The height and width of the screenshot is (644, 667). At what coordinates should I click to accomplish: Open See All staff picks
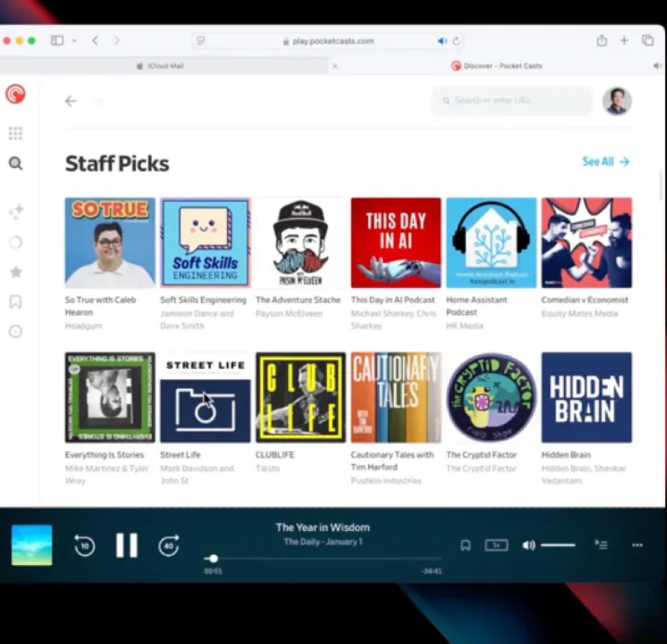click(606, 161)
